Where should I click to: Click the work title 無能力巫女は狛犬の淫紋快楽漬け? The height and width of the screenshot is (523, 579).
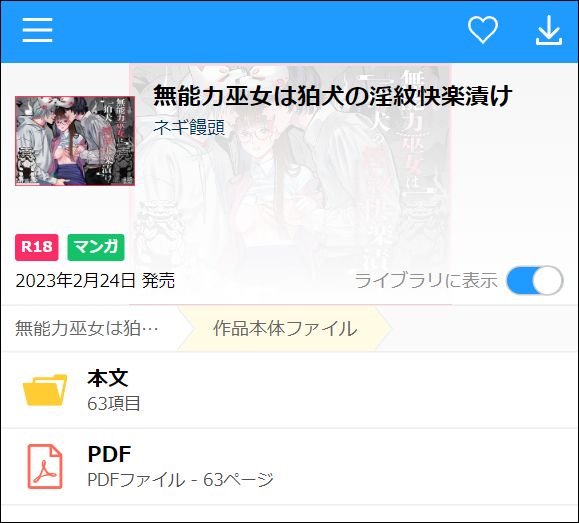333,95
